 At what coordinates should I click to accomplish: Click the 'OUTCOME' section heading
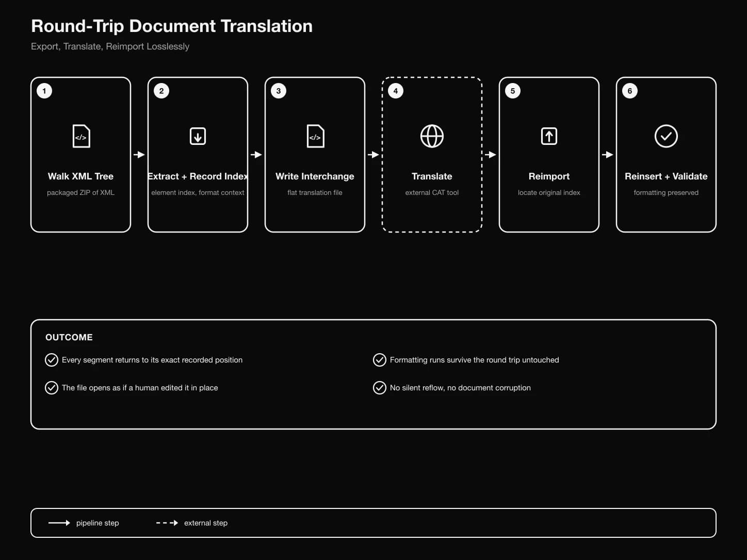(x=69, y=337)
